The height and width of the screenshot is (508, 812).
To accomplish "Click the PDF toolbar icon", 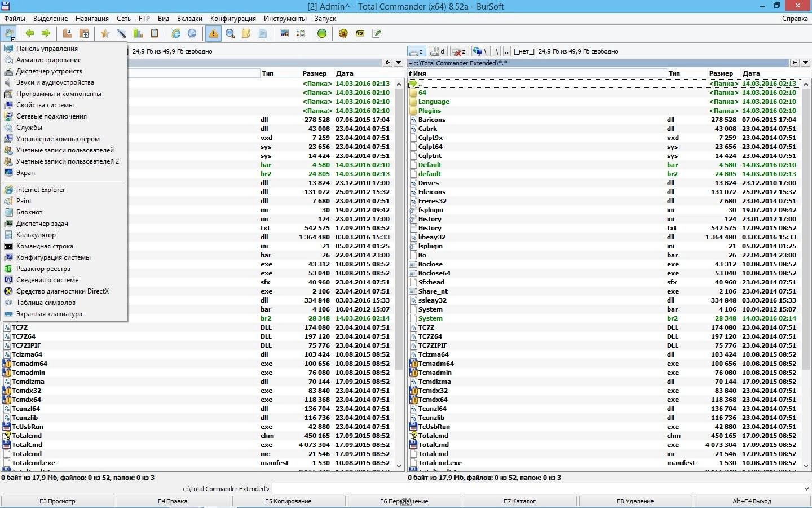I will click(x=360, y=33).
